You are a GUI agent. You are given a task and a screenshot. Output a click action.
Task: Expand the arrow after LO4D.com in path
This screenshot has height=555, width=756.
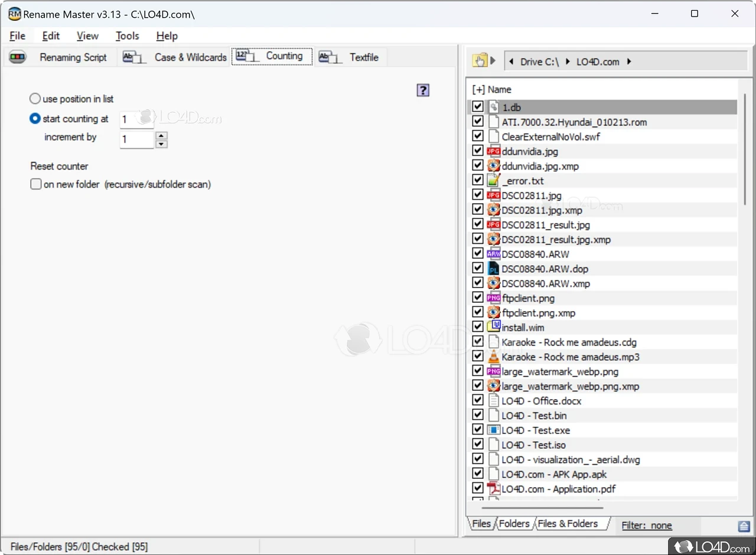[x=629, y=61]
